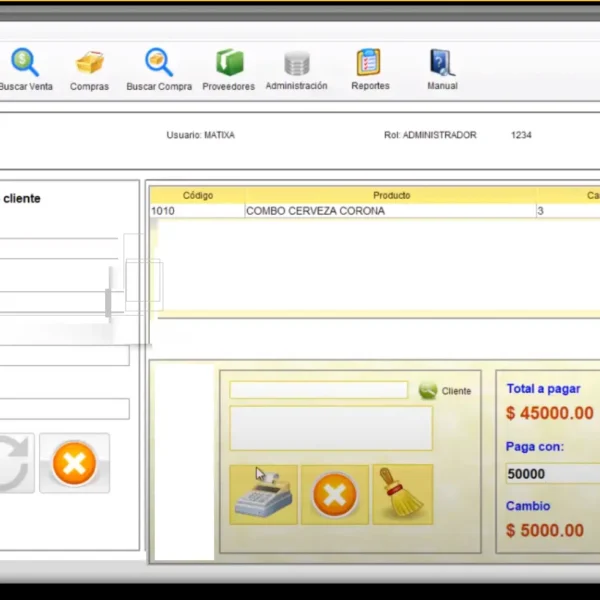Focus the text field left of Cliente
The height and width of the screenshot is (600, 600).
318,390
